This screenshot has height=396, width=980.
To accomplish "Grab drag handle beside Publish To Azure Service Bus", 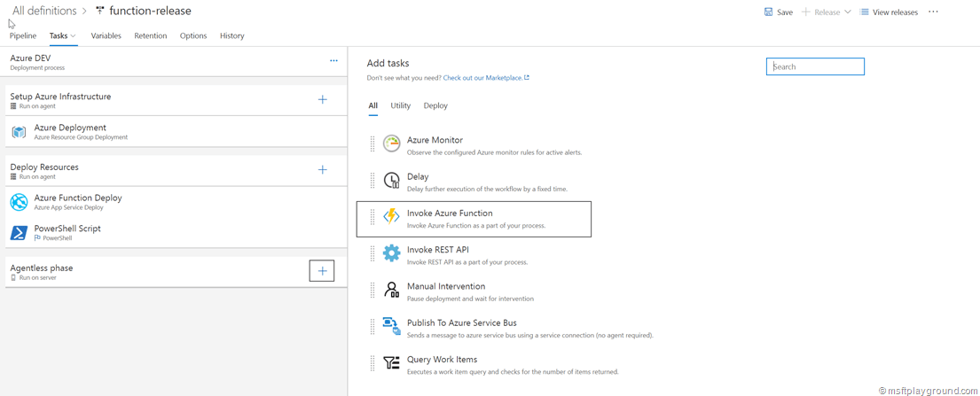I will tap(372, 326).
